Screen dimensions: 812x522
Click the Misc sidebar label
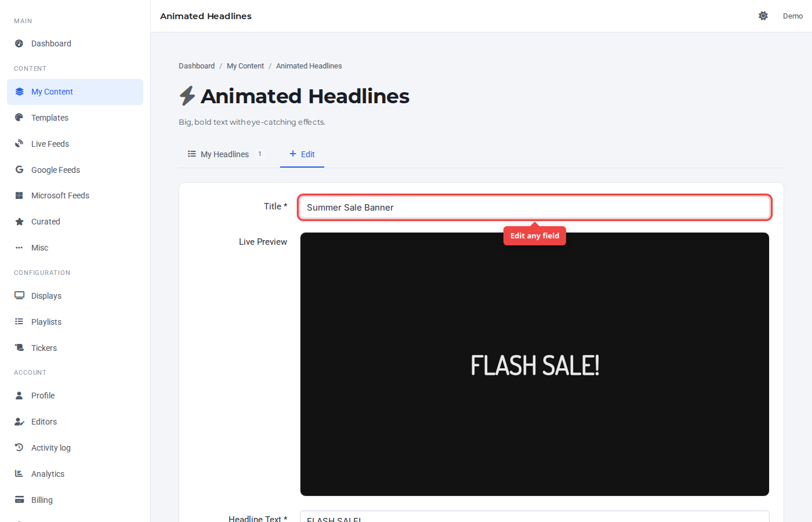coord(40,248)
